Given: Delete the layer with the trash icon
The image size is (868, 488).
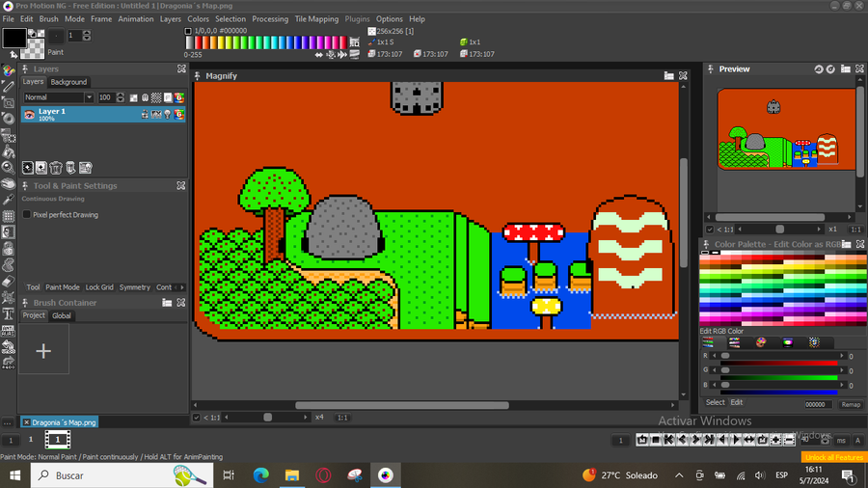Looking at the screenshot, I should click(x=55, y=168).
